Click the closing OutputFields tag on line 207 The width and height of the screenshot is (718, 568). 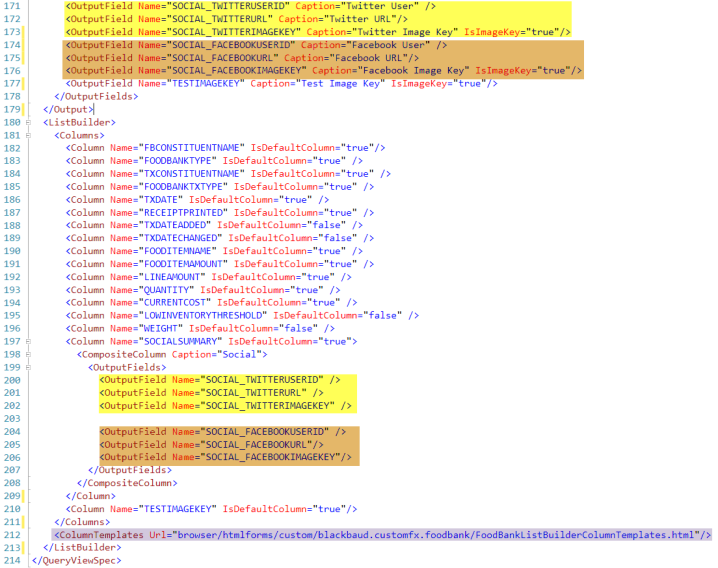click(130, 470)
